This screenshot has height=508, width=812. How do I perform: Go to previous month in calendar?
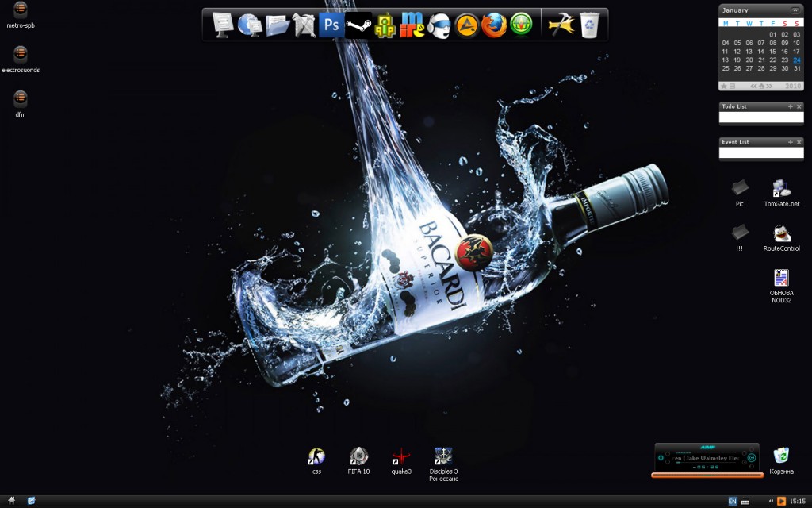coord(753,86)
